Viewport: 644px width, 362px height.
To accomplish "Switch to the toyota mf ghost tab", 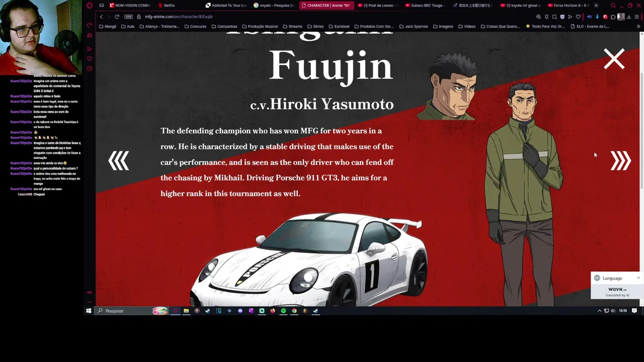I will click(x=520, y=6).
